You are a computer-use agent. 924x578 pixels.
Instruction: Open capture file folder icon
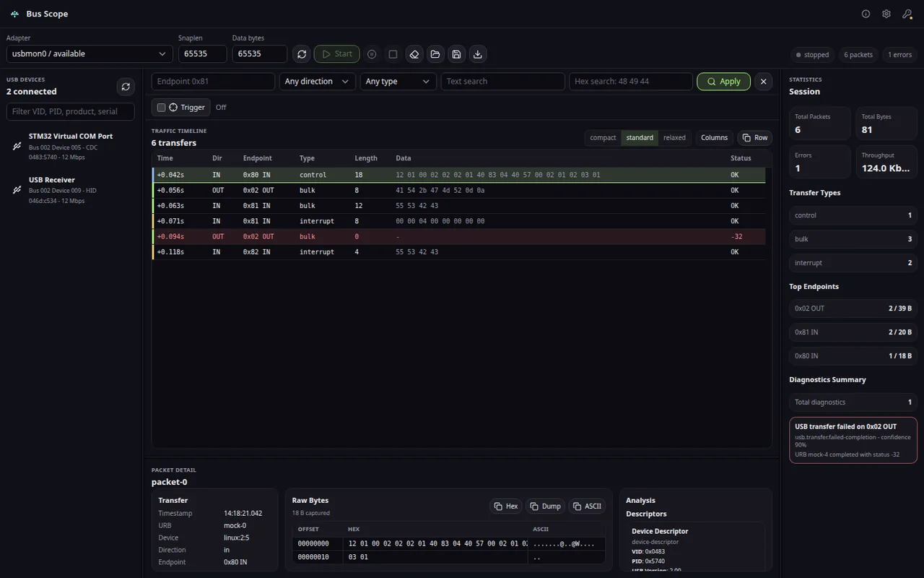pos(435,54)
